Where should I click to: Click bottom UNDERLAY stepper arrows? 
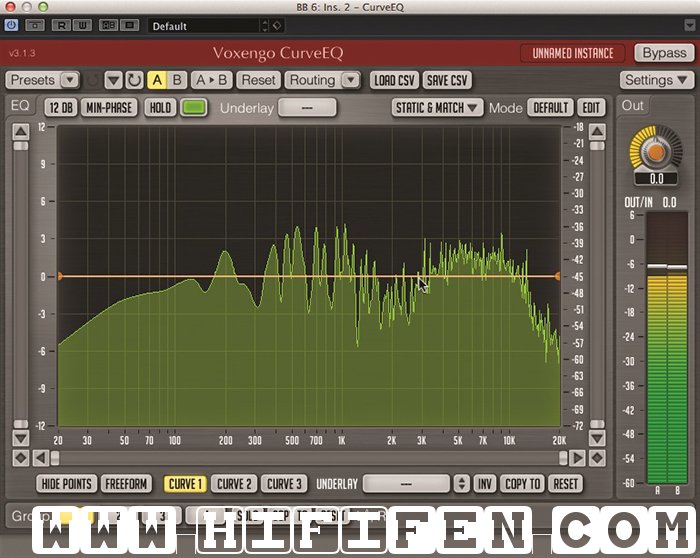[462, 484]
